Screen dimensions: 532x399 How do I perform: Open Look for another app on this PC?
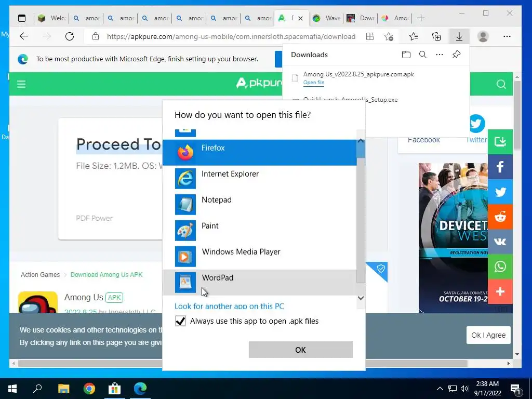(x=229, y=306)
